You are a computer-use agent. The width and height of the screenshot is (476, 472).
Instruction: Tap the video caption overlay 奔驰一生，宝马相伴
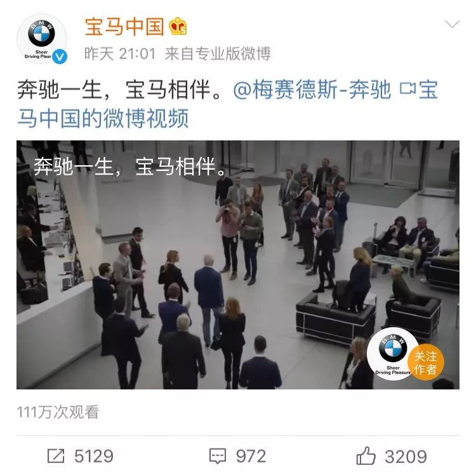pyautogui.click(x=131, y=166)
